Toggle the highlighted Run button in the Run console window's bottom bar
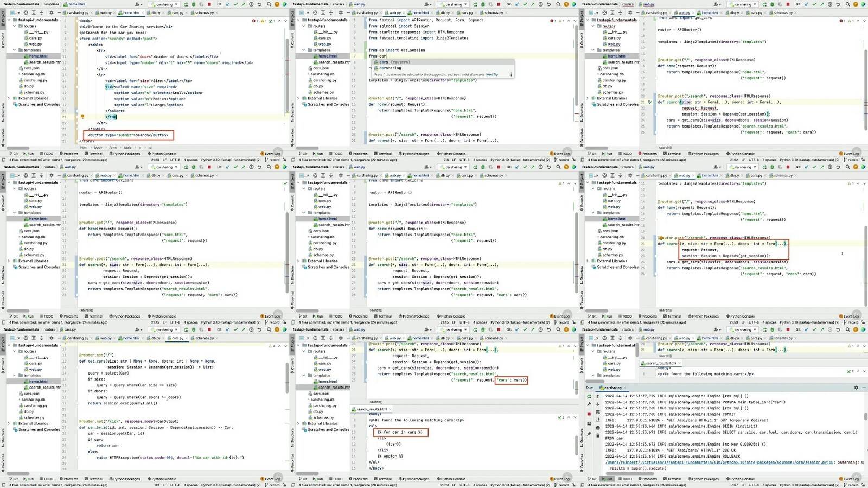 [607, 479]
